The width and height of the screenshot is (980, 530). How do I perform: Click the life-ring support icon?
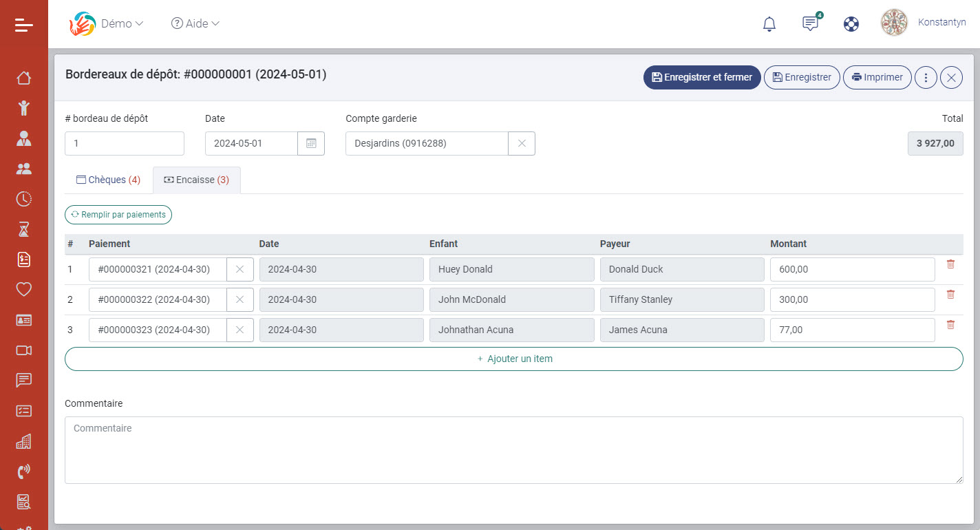click(851, 23)
